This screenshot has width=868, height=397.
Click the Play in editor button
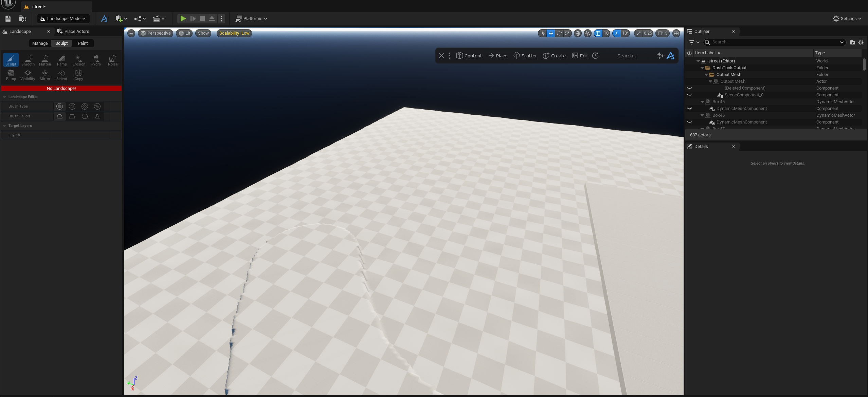pyautogui.click(x=183, y=19)
